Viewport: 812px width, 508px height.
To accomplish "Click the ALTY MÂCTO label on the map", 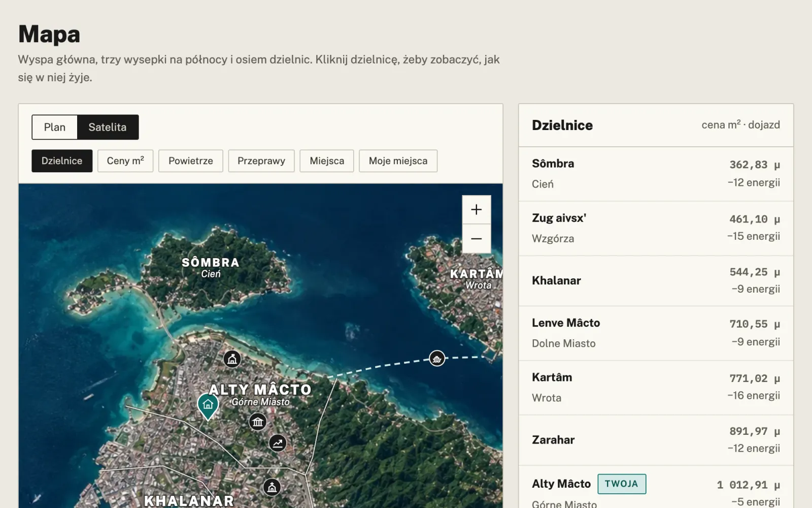I will tap(260, 390).
